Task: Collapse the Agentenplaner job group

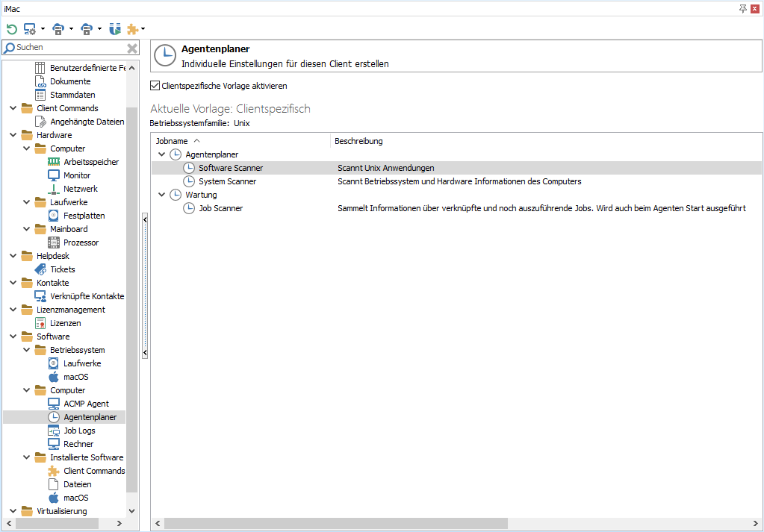Action: [162, 154]
